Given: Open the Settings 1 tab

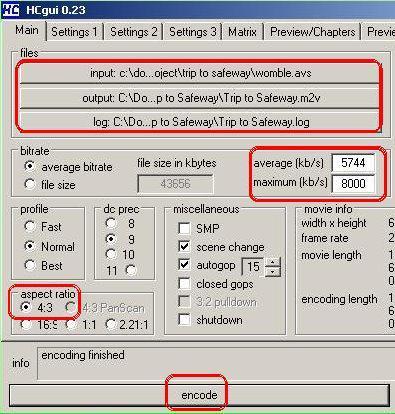Looking at the screenshot, I should click(x=74, y=32).
